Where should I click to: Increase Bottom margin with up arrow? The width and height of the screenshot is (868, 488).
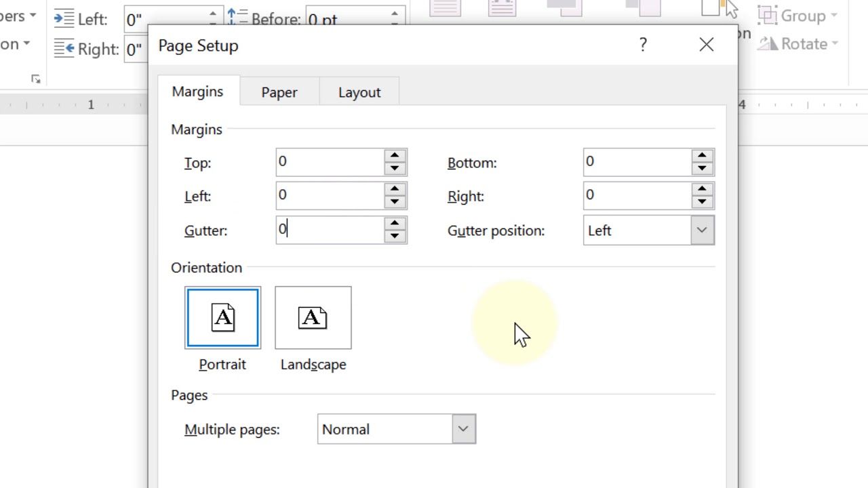point(702,156)
